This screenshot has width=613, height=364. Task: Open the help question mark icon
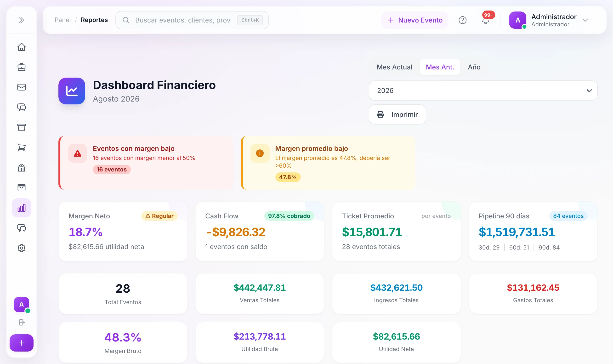[x=462, y=20]
